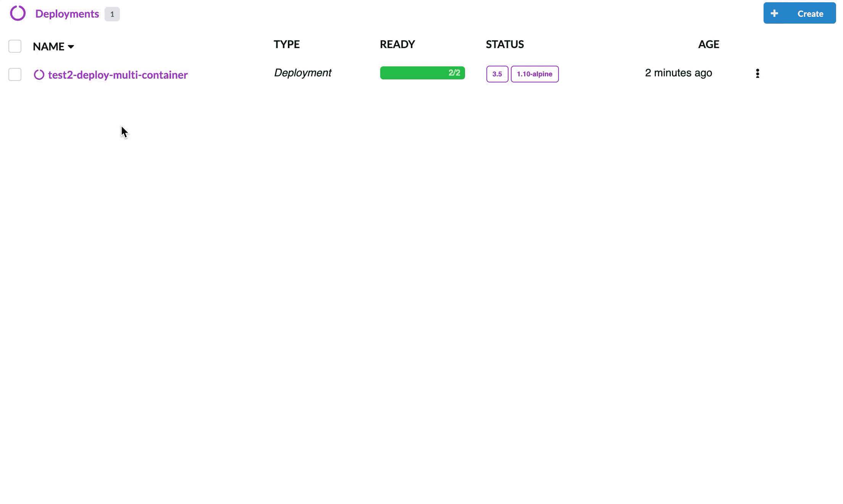Click the AGE column showing 2 minutes ago
Viewport: 843px width, 504px height.
pos(678,73)
